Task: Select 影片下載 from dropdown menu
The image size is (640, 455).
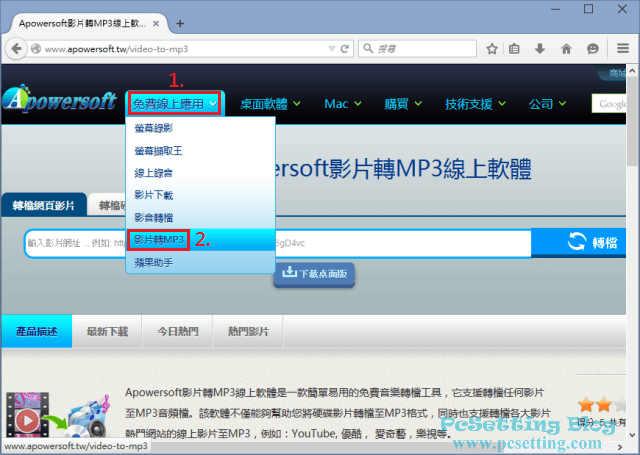Action: pos(200,195)
